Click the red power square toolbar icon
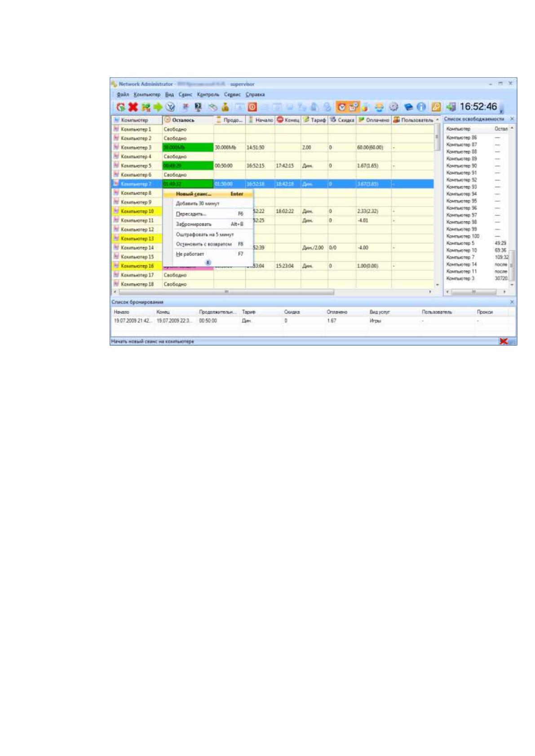535x756 pixels. pyautogui.click(x=252, y=107)
